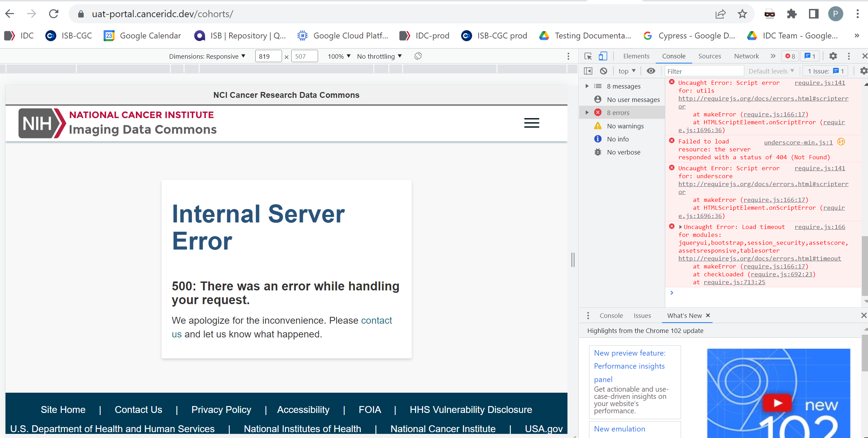Create a live expression with the eye icon
Screen dimensions: 868x438
651,71
